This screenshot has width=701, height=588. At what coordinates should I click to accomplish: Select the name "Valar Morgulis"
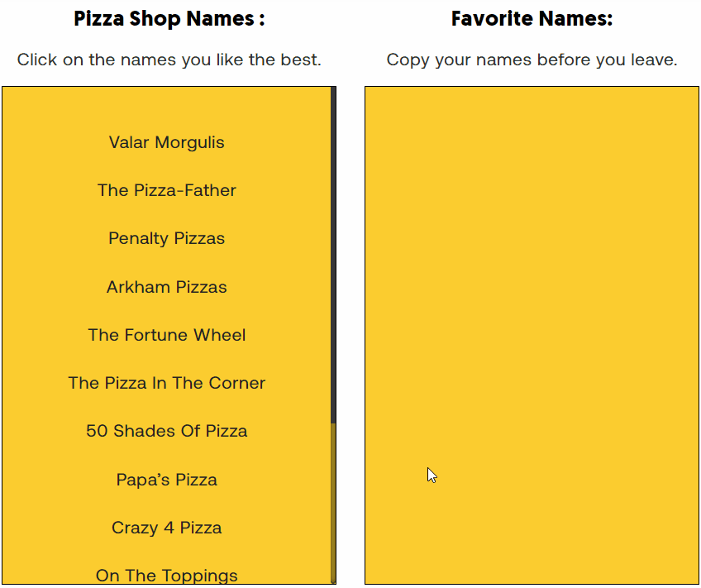point(166,142)
